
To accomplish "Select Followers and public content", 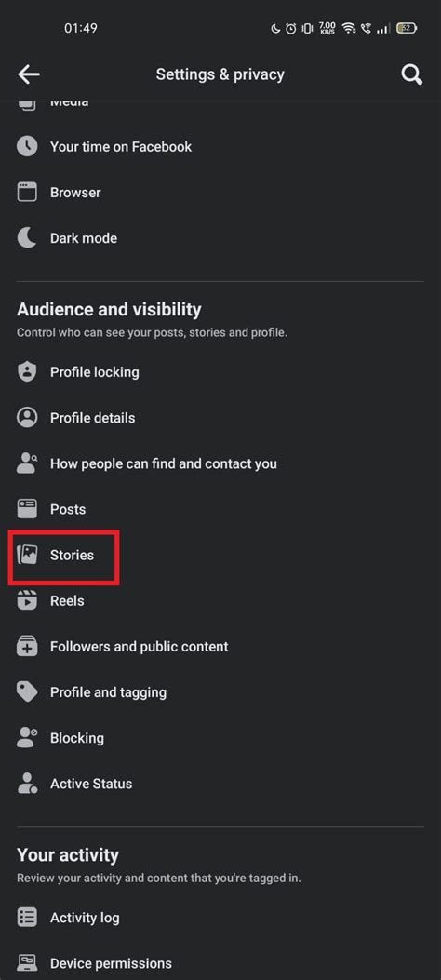I will 220,646.
